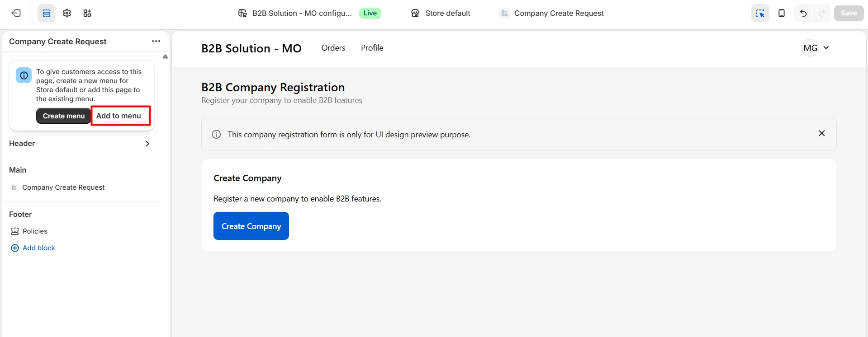The image size is (868, 337).
Task: Click the icon next to Company Create Request block
Action: (x=14, y=187)
